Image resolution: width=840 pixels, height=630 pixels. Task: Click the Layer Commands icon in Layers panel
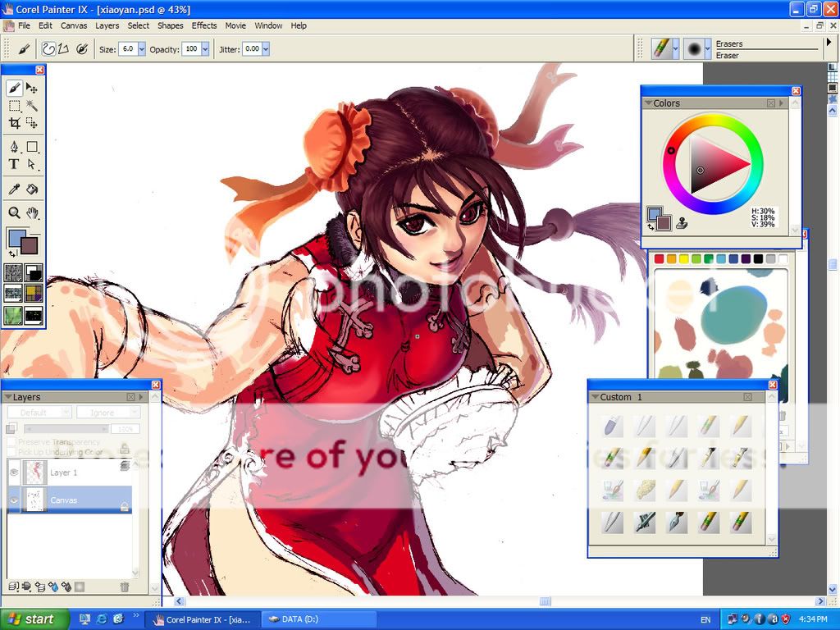[x=14, y=587]
